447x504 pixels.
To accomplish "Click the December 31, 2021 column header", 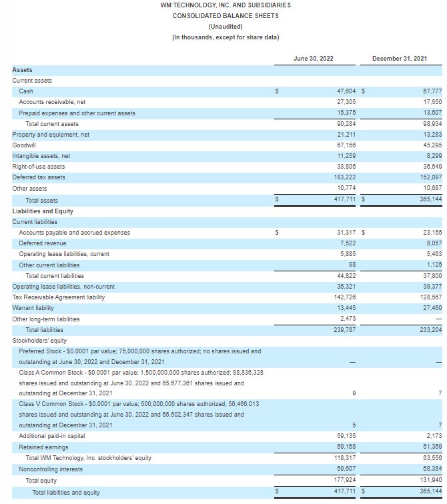I will [399, 59].
